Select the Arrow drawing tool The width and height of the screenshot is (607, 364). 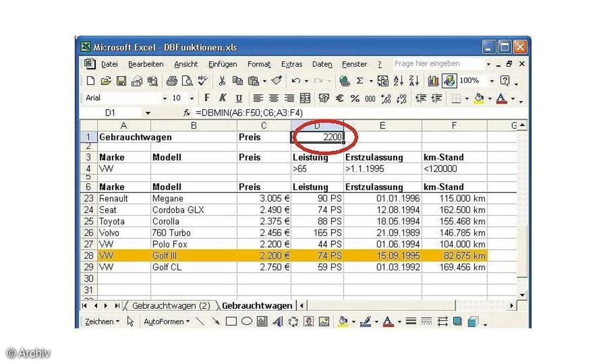click(216, 322)
